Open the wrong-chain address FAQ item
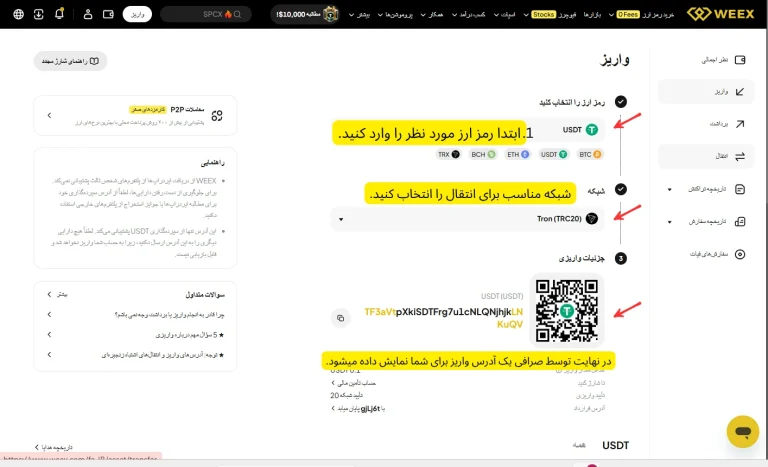 click(x=135, y=355)
